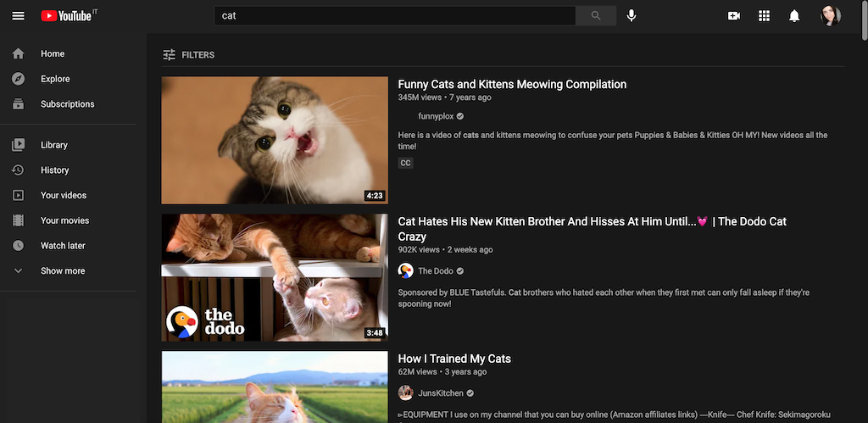Click The Dodo verified badge
868x423 pixels.
pyautogui.click(x=459, y=270)
